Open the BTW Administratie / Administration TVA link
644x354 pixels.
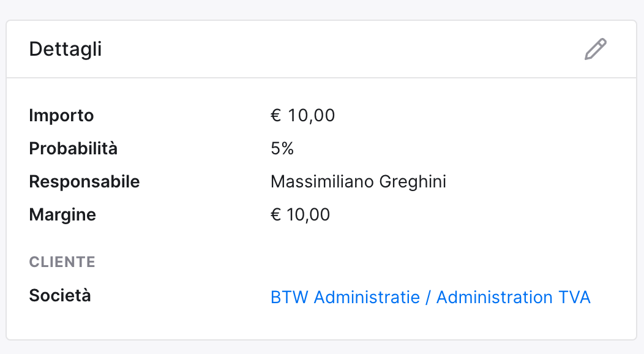tap(430, 297)
